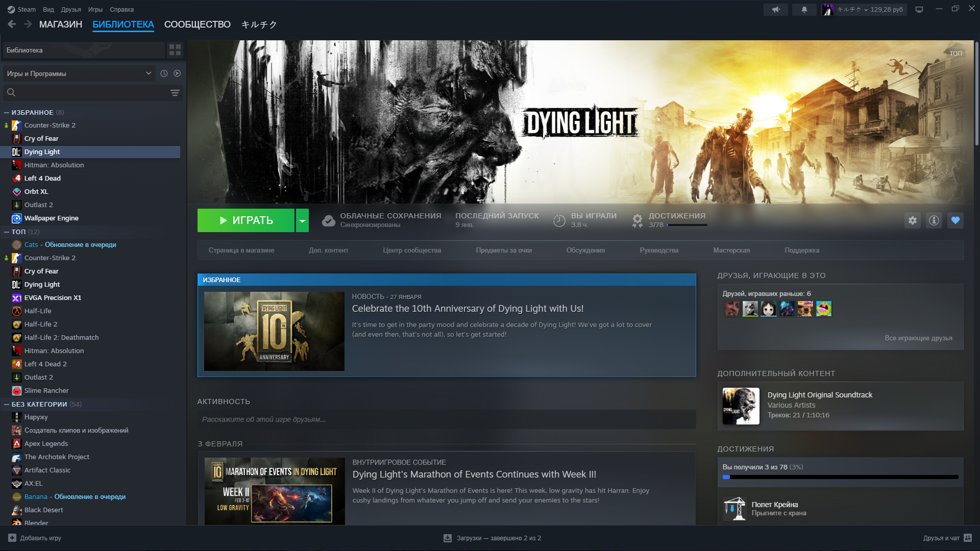Click the user profile avatar
The image size is (980, 551).
coord(827,9)
